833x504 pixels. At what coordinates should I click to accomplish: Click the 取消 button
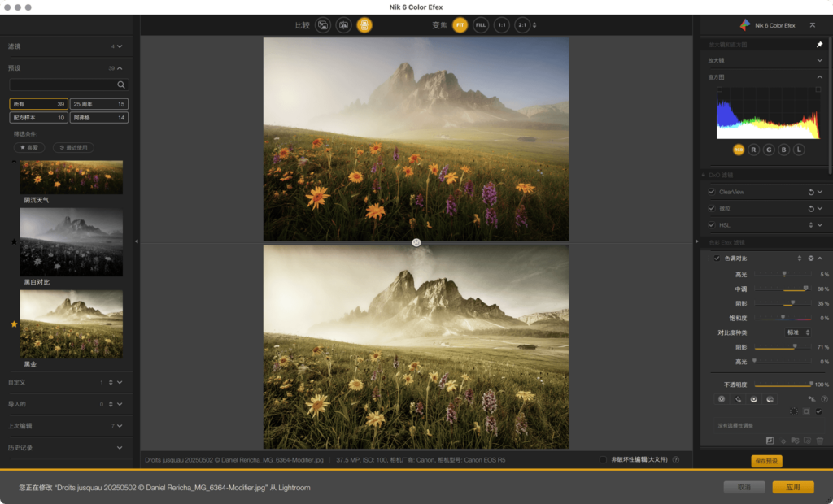pyautogui.click(x=744, y=488)
